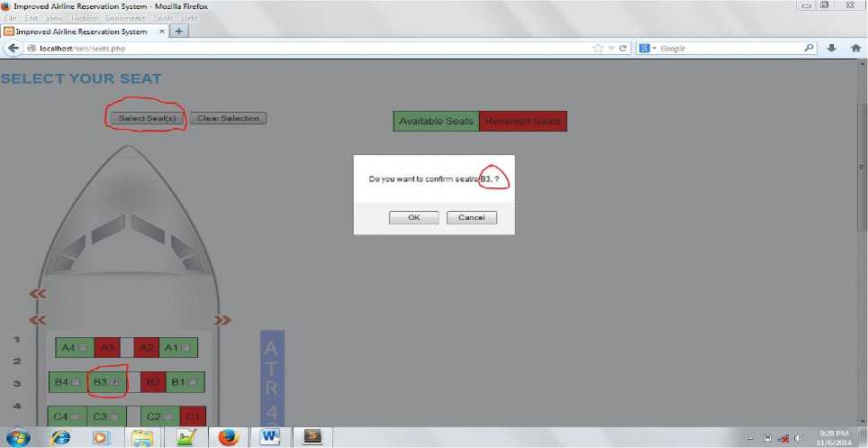Image resolution: width=868 pixels, height=448 pixels.
Task: Click the Reserved Seats legend box
Action: pyautogui.click(x=523, y=121)
